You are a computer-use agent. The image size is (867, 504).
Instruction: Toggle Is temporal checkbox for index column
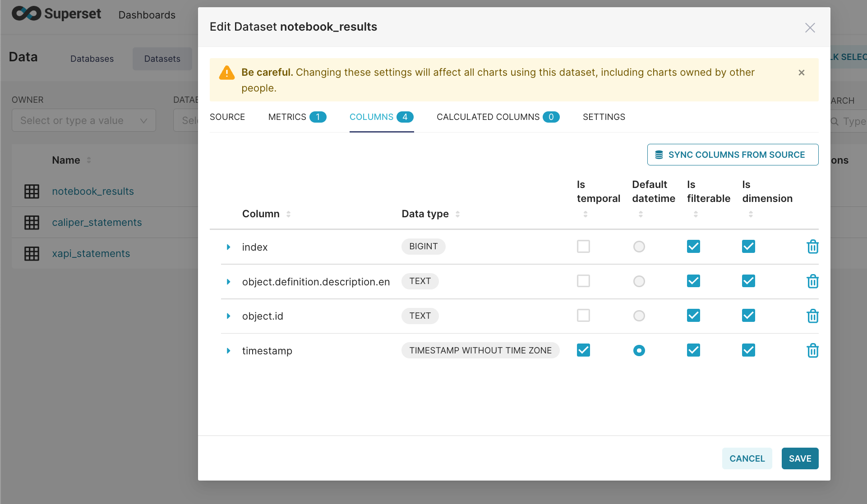(x=583, y=246)
